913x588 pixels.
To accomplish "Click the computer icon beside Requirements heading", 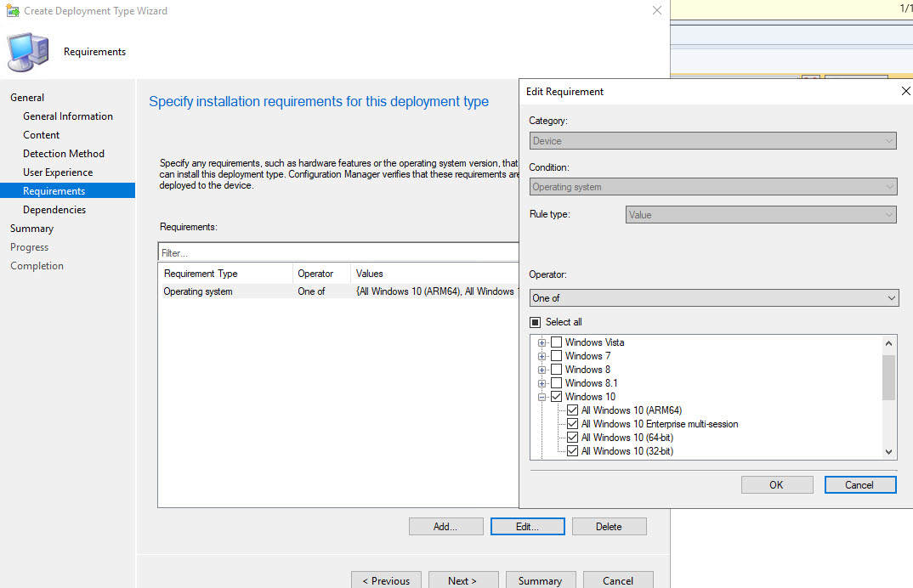I will coord(28,51).
